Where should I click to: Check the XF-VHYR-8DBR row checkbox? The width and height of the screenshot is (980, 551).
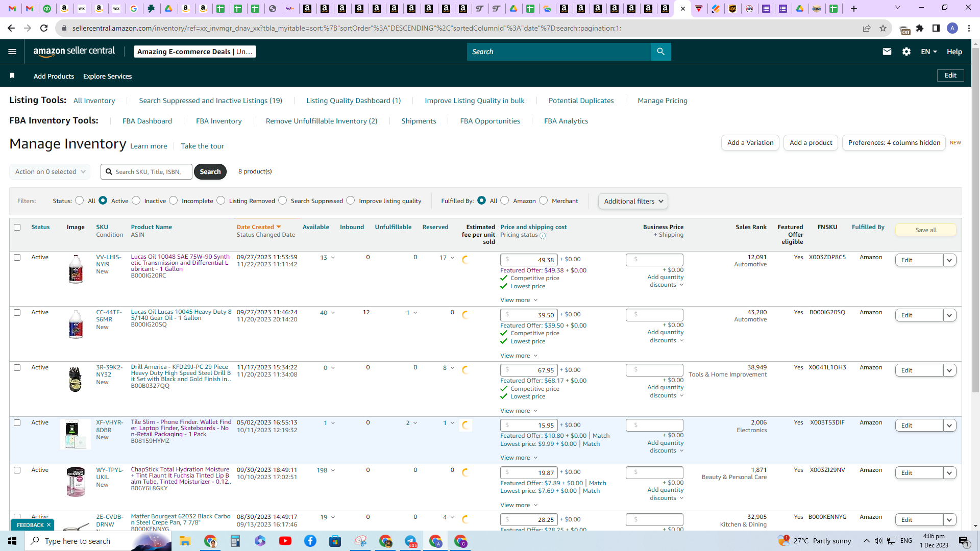click(17, 422)
